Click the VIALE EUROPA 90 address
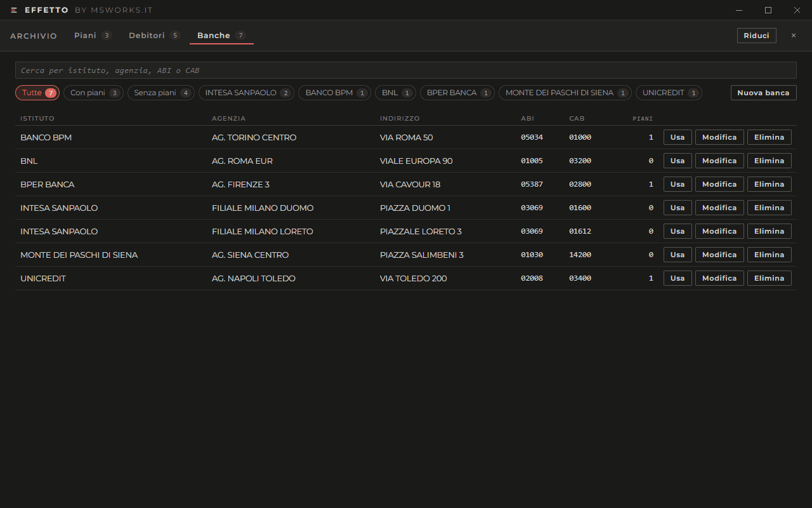 [x=416, y=161]
